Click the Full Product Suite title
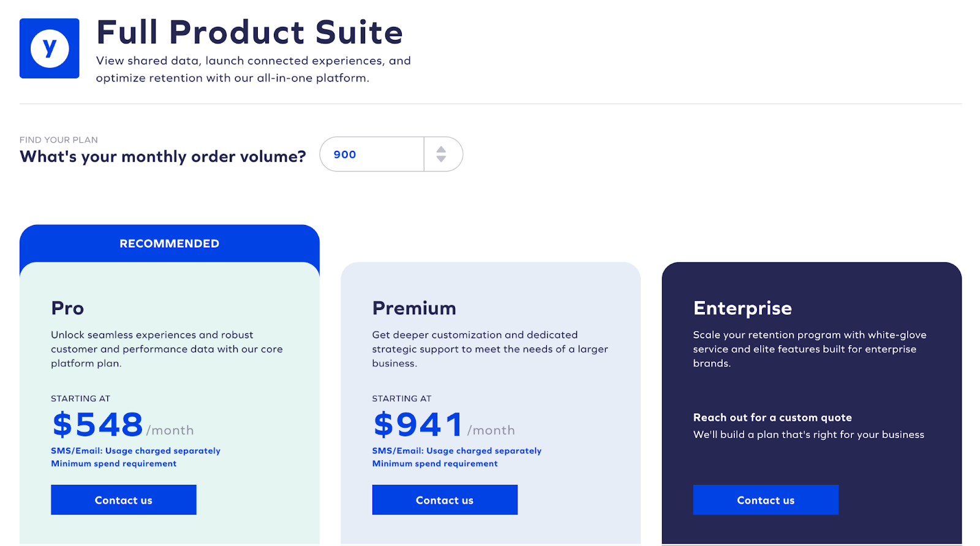980x546 pixels. pyautogui.click(x=250, y=32)
